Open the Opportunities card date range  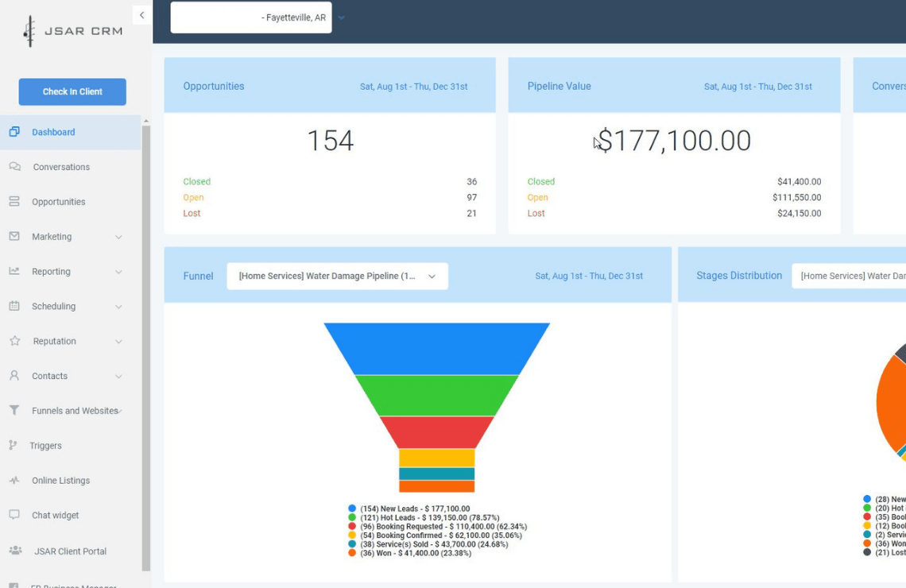tap(413, 87)
